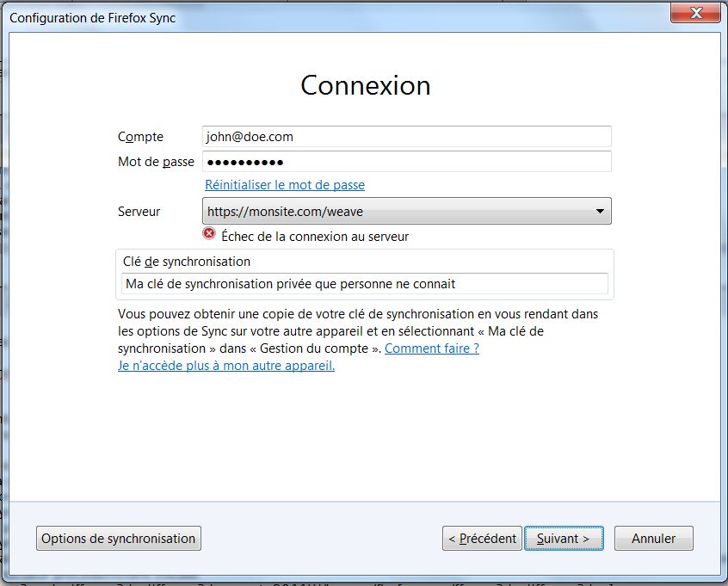The image size is (728, 586).
Task: Click the Compte label
Action: tap(140, 137)
